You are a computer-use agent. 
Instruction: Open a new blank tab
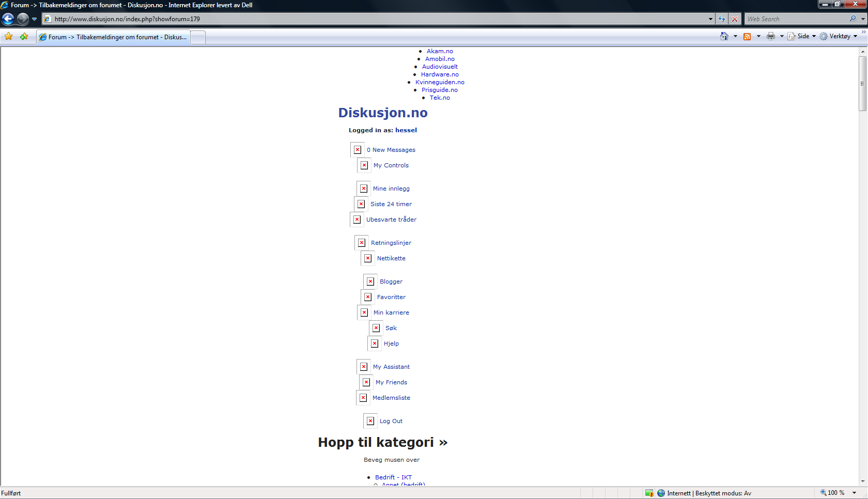(198, 37)
